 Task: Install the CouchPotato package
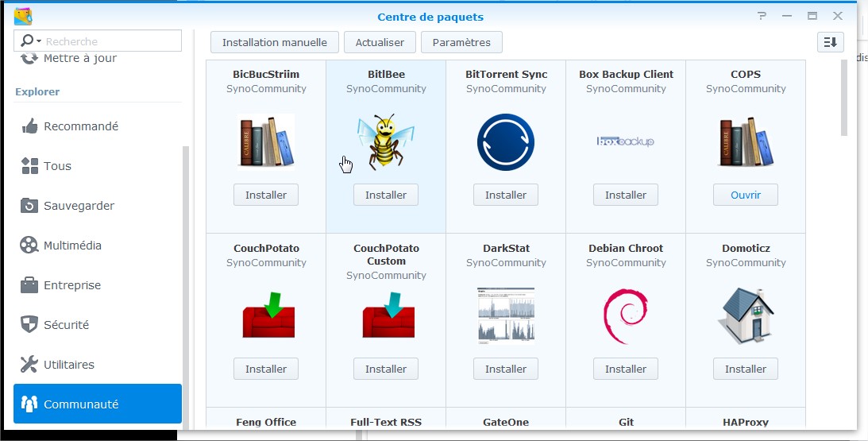point(266,369)
